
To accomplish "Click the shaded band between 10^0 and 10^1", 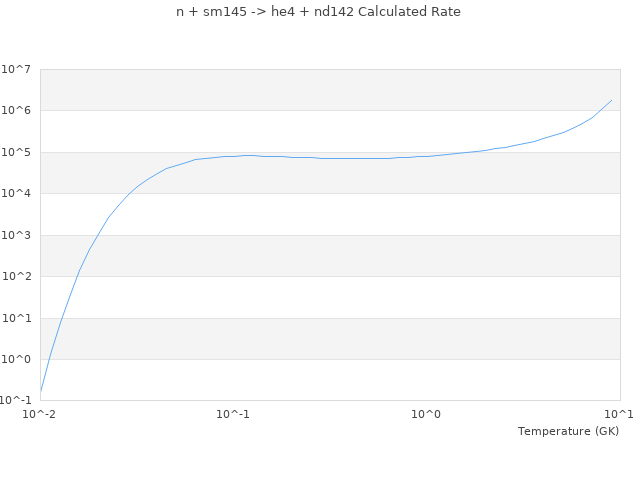I will tap(329, 339).
